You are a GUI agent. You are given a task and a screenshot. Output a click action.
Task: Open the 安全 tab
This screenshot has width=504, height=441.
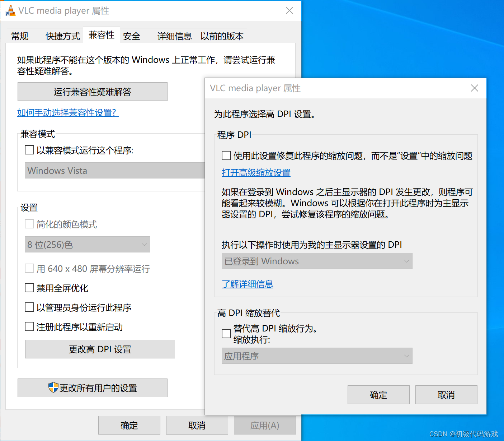136,36
